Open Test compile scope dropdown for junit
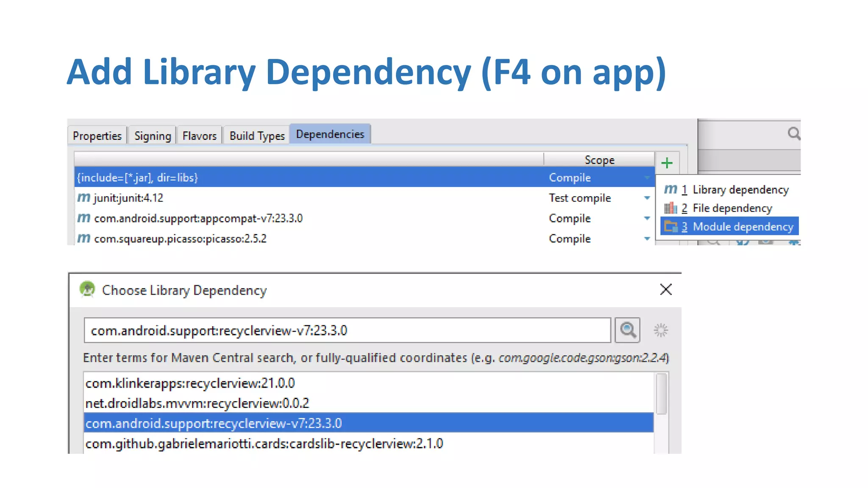This screenshot has height=488, width=868. (647, 198)
